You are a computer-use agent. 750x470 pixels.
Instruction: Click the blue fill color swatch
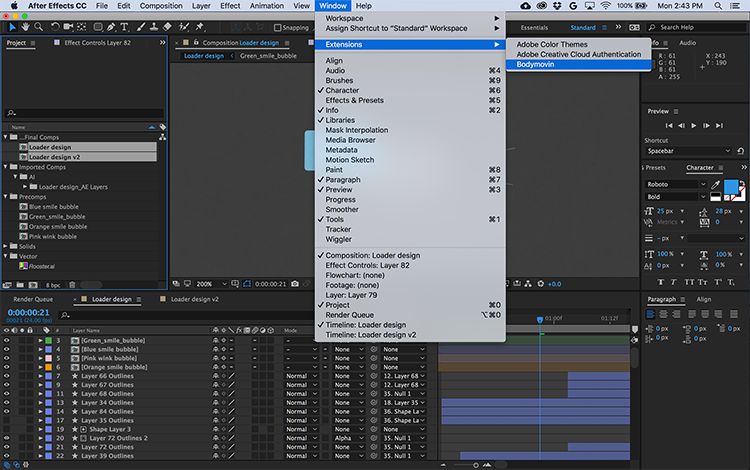coord(730,186)
